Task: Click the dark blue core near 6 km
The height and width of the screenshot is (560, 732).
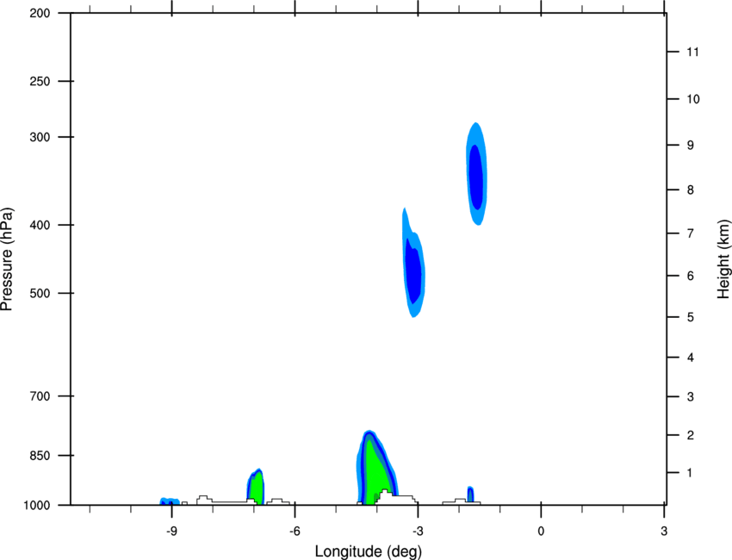Action: [x=413, y=272]
